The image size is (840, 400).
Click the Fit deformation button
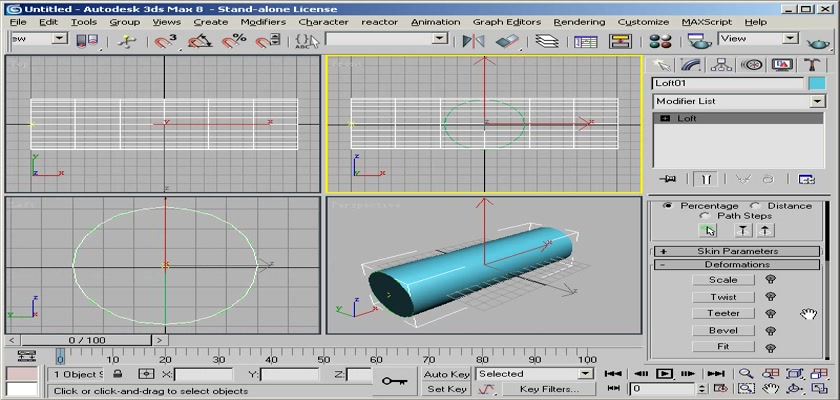pyautogui.click(x=723, y=347)
